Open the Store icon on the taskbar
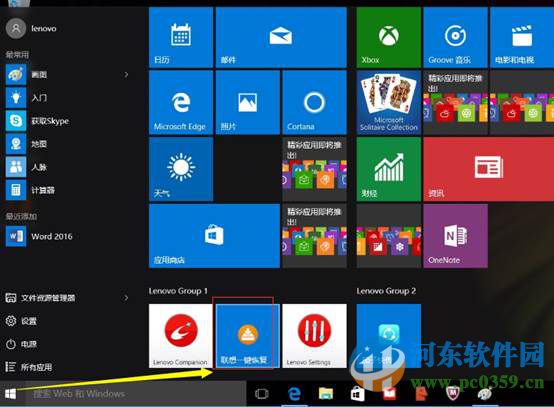The height and width of the screenshot is (407, 554). pos(357,394)
